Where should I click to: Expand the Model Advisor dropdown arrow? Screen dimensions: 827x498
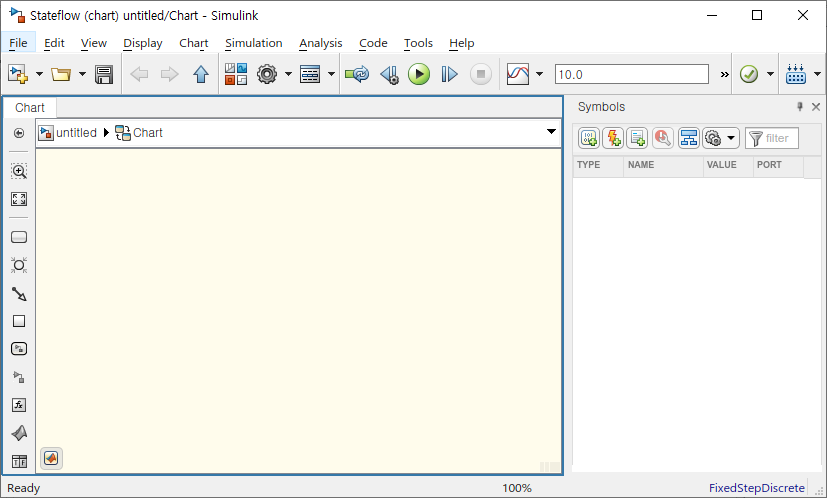(x=770, y=74)
